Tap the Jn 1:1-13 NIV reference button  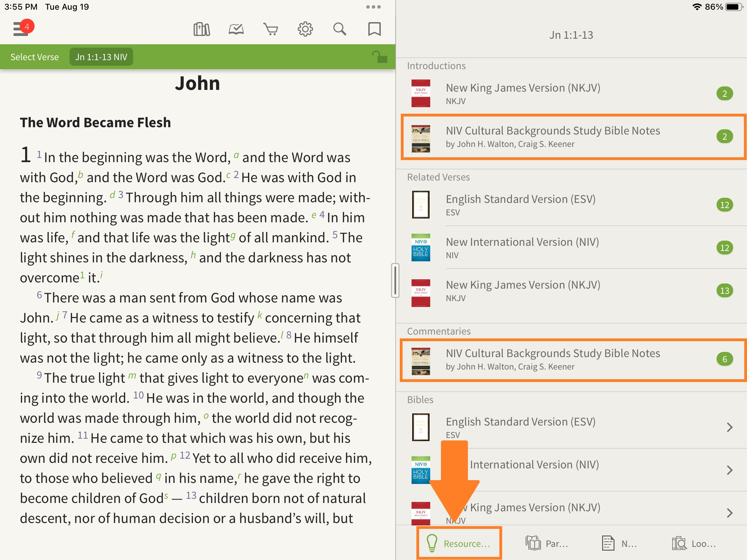101,57
